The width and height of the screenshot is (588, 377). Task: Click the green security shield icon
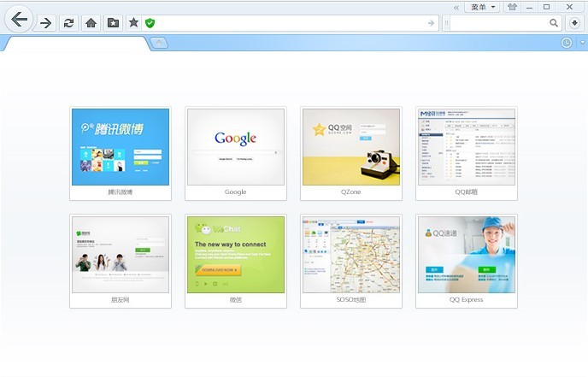[x=150, y=23]
